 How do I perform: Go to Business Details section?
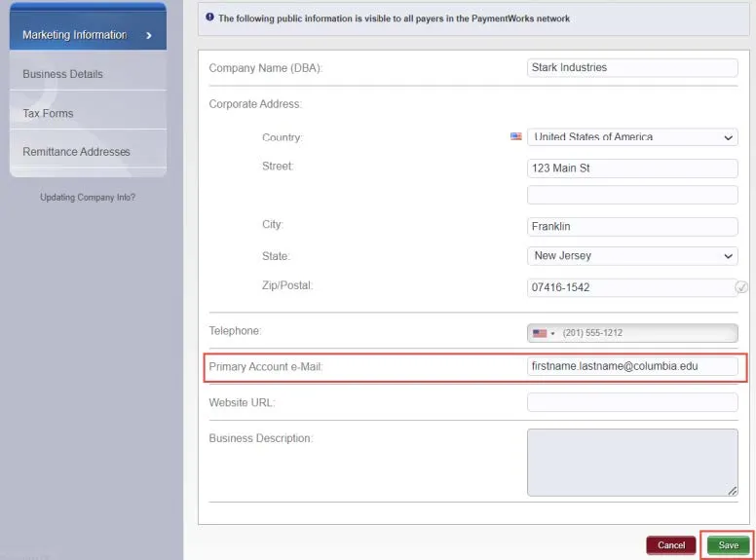coord(88,73)
